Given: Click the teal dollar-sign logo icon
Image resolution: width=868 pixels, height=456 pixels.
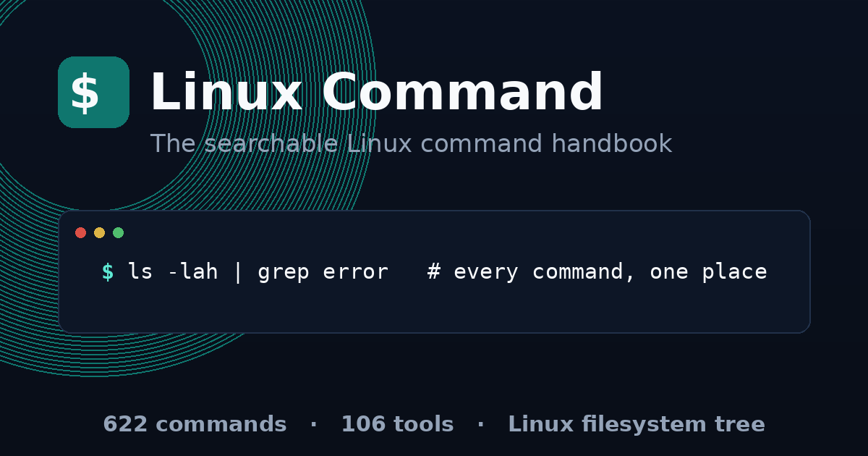Looking at the screenshot, I should tap(93, 92).
